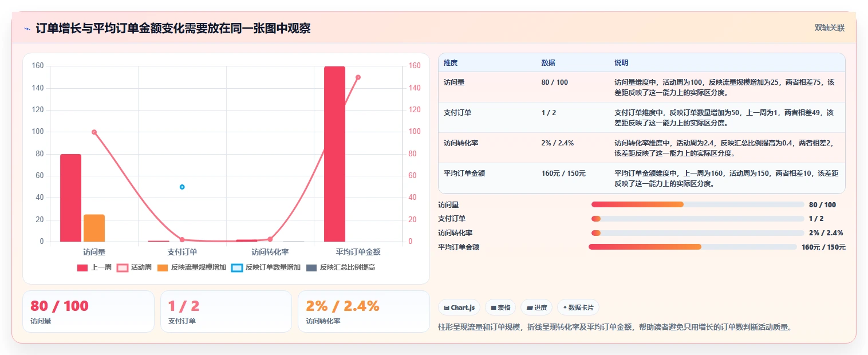This screenshot has width=868, height=355.
Task: Click the footer note starting 柱形呈现流量和订单规模
Action: [x=615, y=328]
